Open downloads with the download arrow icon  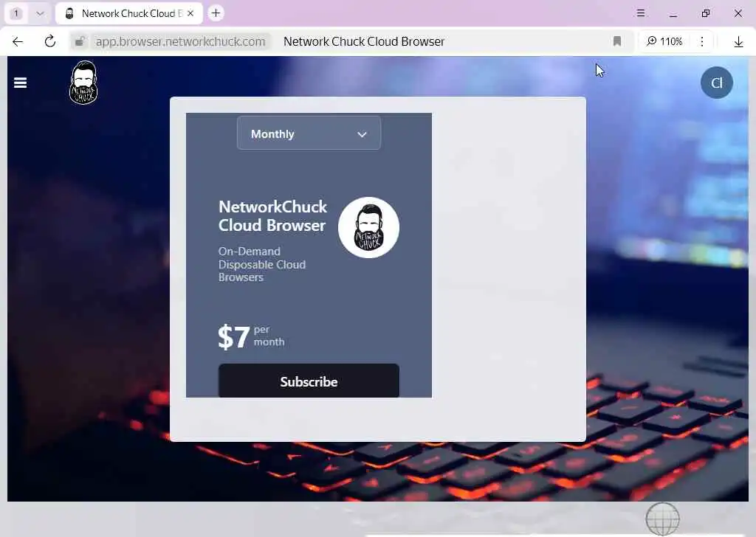[738, 42]
